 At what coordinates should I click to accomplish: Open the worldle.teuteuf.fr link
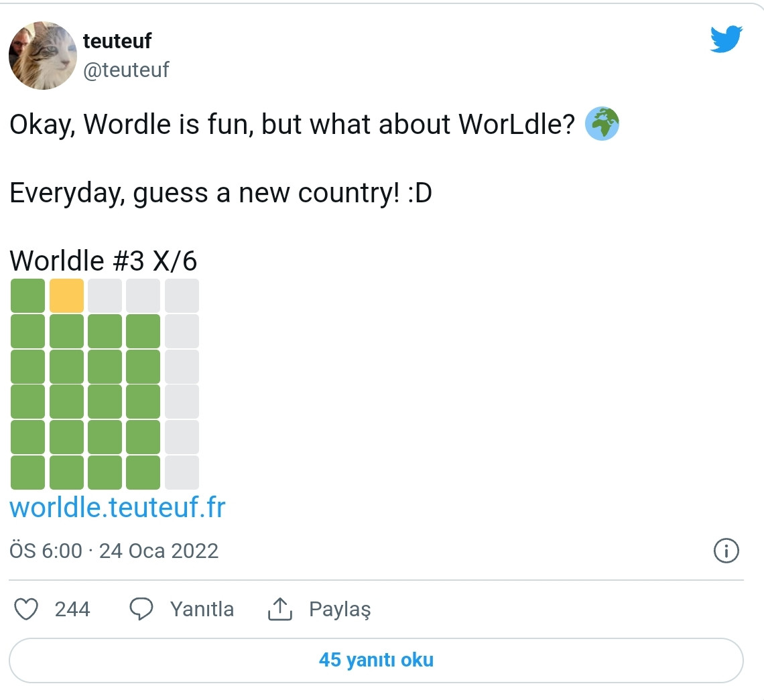click(x=117, y=508)
